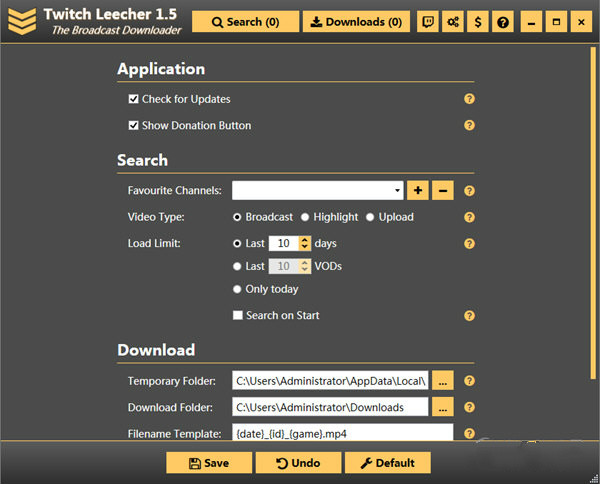The image size is (600, 484).
Task: Show help for Download Folder
Action: [x=469, y=407]
